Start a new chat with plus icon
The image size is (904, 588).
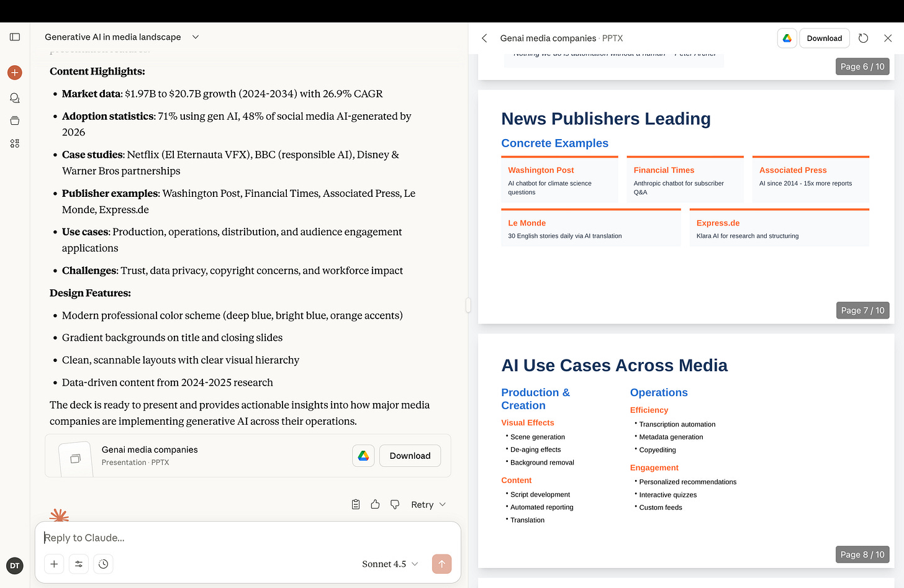[x=15, y=73]
